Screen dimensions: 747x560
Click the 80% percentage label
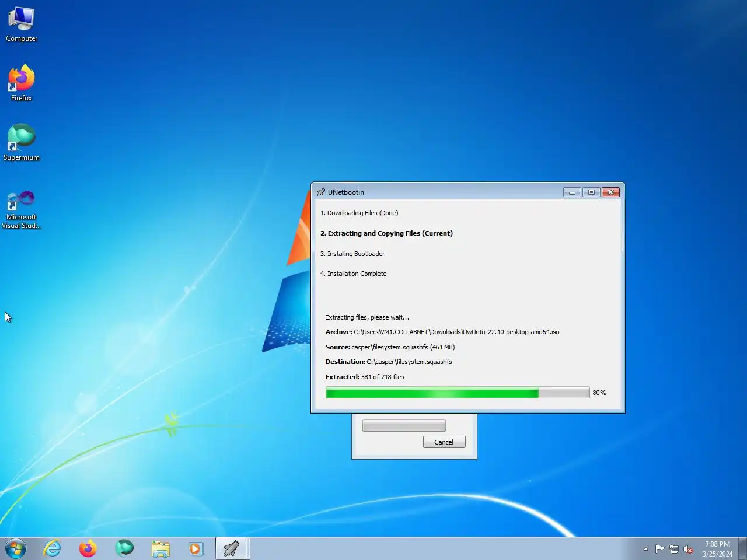point(599,393)
